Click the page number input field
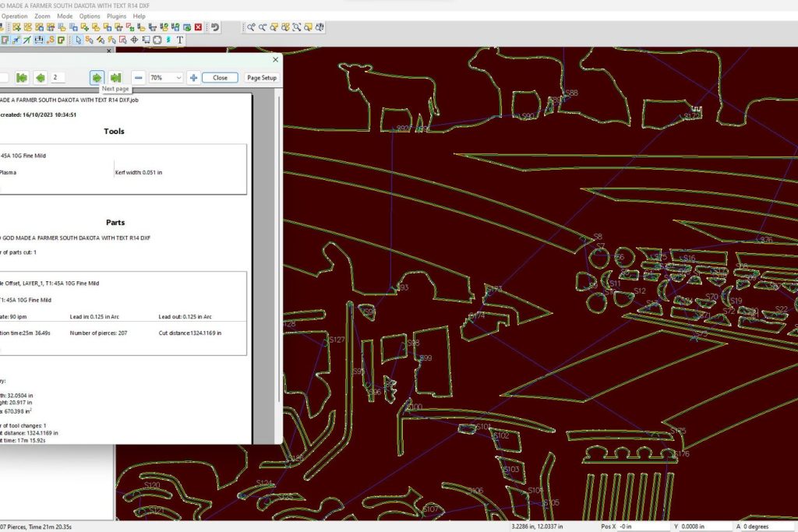This screenshot has width=798, height=532. coord(58,78)
